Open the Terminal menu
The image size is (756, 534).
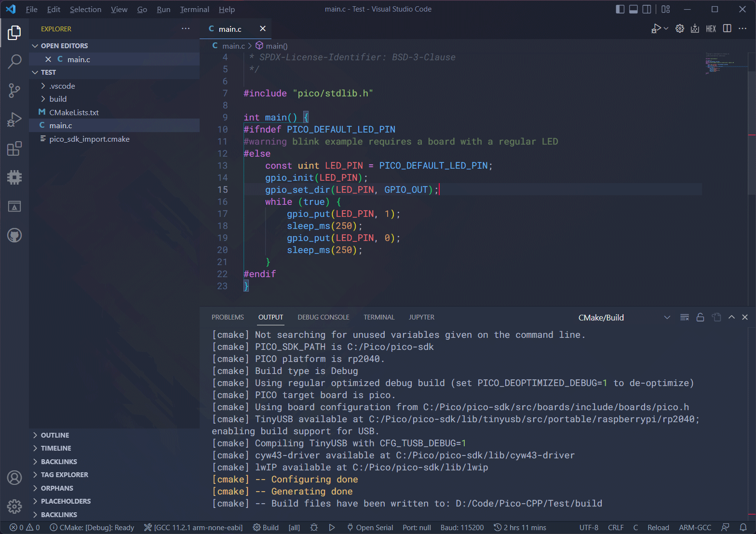[x=194, y=9]
